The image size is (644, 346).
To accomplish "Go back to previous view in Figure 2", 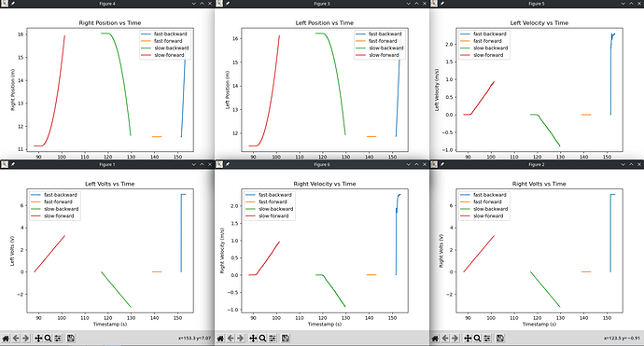I will click(445, 339).
